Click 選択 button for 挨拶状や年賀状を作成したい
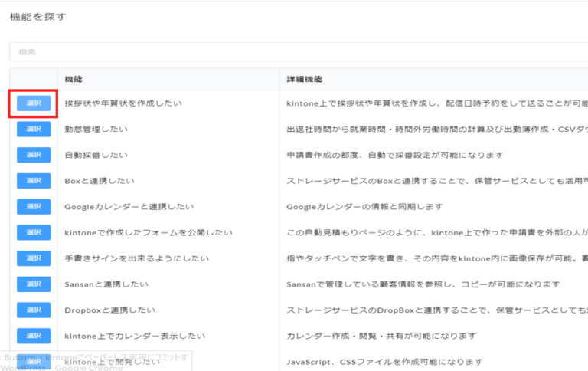Screen dimensions: 588x371 pos(34,103)
